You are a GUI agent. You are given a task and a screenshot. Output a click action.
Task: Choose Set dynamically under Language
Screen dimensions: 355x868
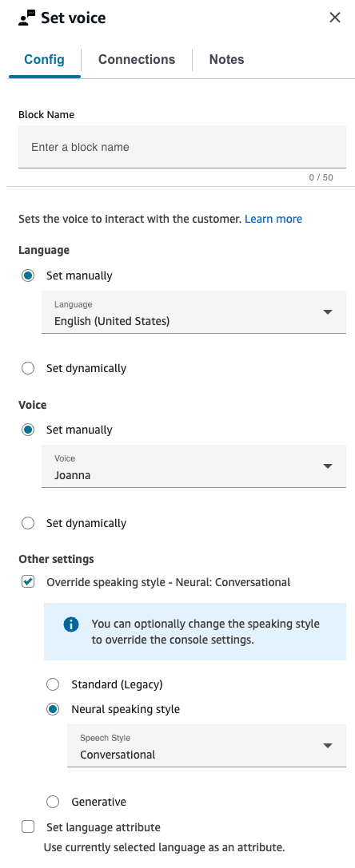click(28, 368)
